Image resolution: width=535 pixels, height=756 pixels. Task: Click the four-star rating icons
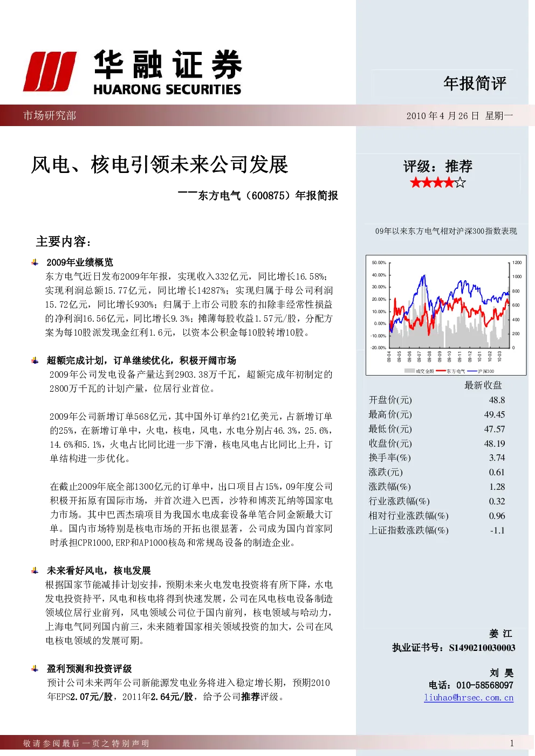(437, 183)
